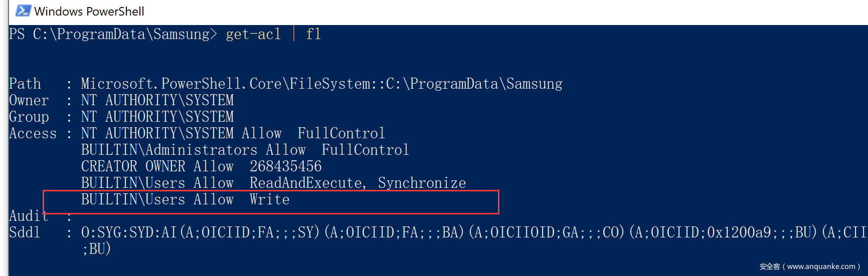
Task: Click the get-acl command text
Action: pyautogui.click(x=253, y=34)
